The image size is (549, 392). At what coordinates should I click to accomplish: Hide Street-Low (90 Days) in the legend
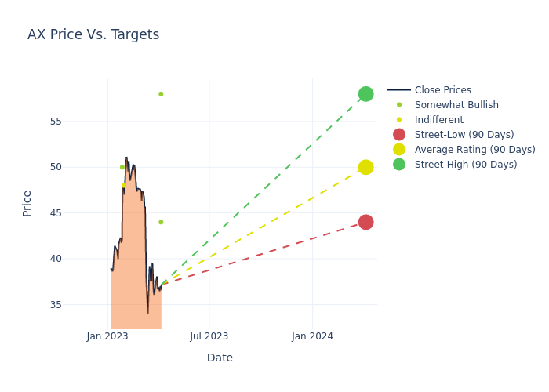tap(464, 135)
